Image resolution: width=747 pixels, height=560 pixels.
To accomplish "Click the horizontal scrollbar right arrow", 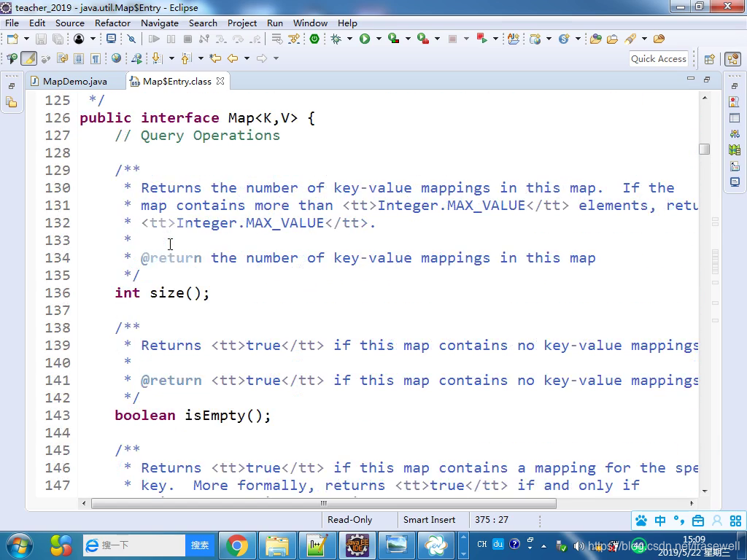I will (x=692, y=503).
